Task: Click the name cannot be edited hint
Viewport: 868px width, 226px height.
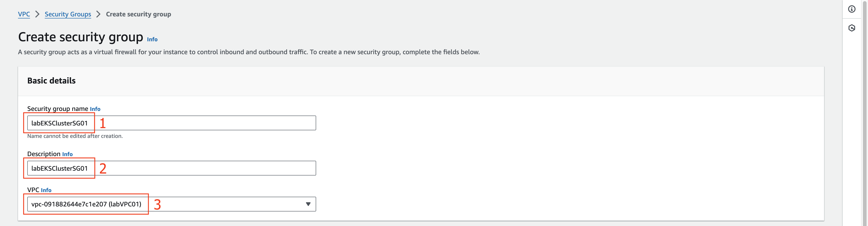Action: [75, 136]
